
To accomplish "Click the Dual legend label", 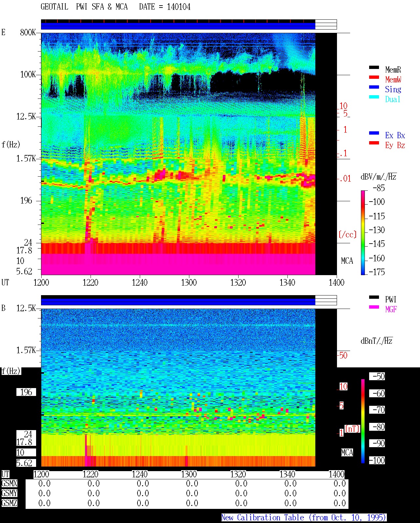I will click(x=393, y=99).
